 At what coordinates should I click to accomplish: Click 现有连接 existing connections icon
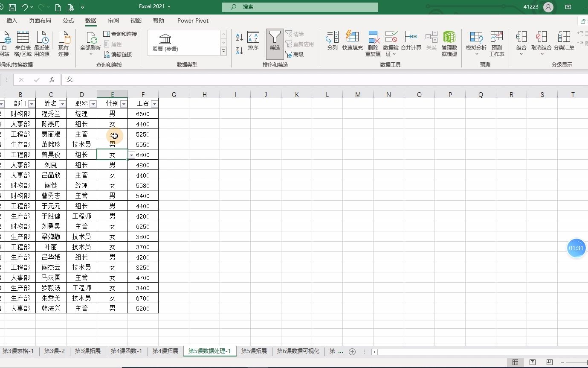coord(64,44)
